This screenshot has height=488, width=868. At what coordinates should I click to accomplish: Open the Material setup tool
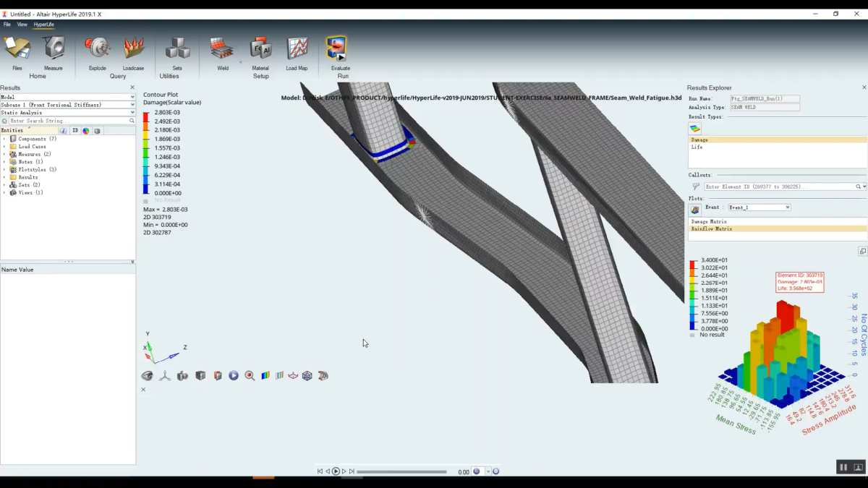pyautogui.click(x=260, y=53)
